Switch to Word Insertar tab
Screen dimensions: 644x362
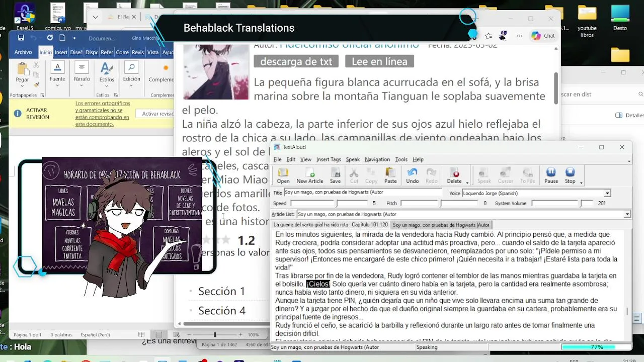click(x=61, y=52)
